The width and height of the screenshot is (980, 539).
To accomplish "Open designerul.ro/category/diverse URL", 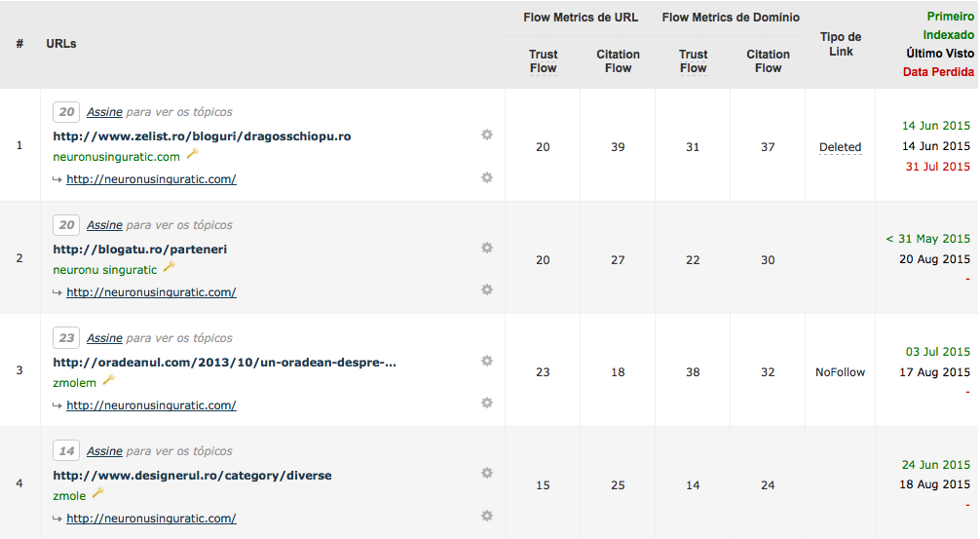I will pos(193,476).
